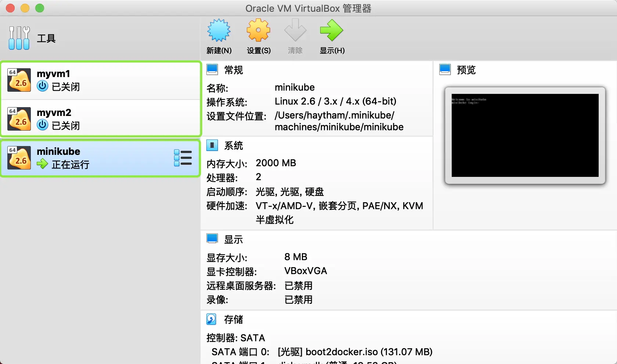Open the System (系统) section header

[234, 146]
